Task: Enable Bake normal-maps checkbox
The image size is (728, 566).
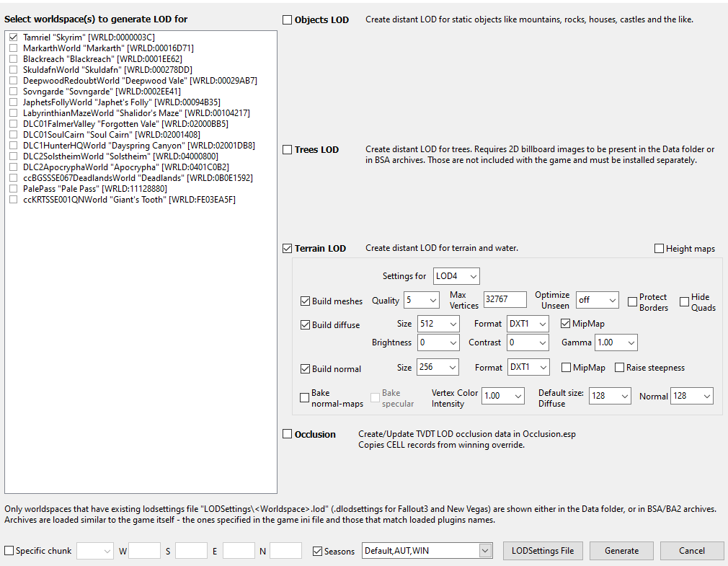Action: pos(305,398)
